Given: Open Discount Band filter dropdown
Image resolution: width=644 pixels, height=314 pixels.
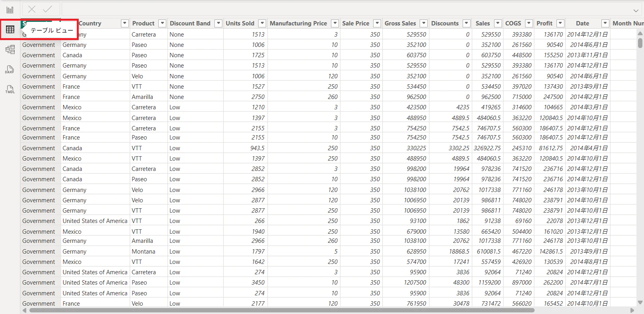Looking at the screenshot, I should tap(218, 23).
